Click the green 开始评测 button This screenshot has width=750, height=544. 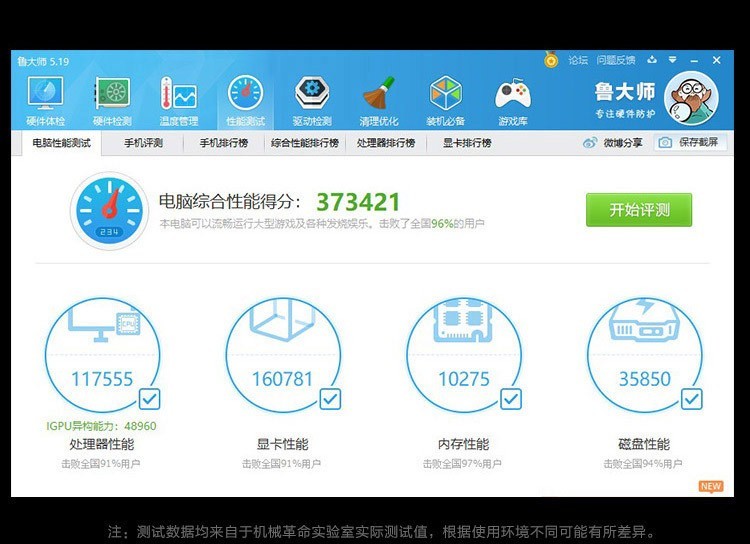pyautogui.click(x=639, y=210)
